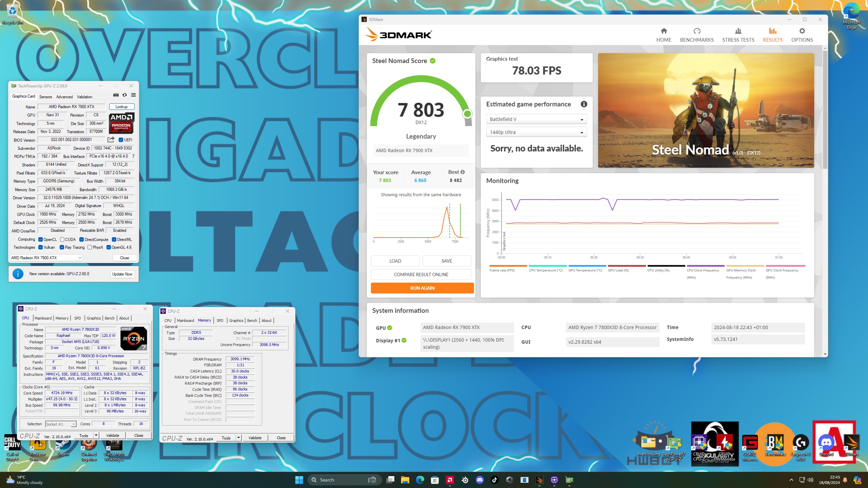Open the BENCHMARKS section in 3DMark
The height and width of the screenshot is (488, 868).
click(x=697, y=35)
